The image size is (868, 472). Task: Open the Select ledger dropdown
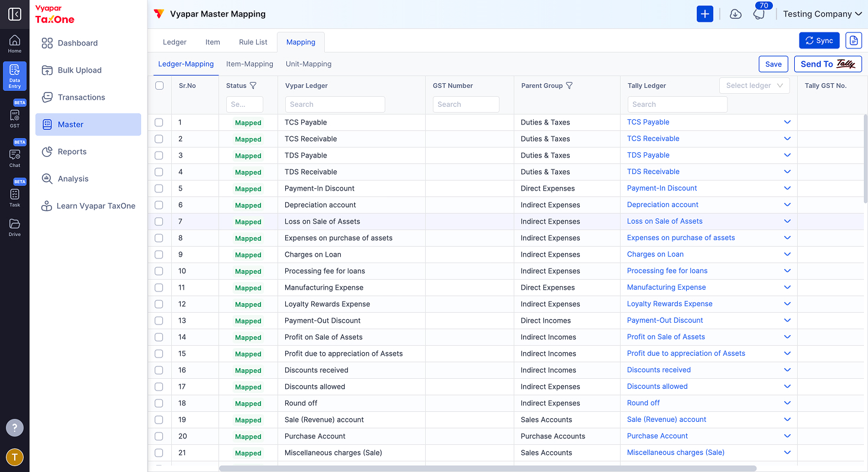pos(755,86)
